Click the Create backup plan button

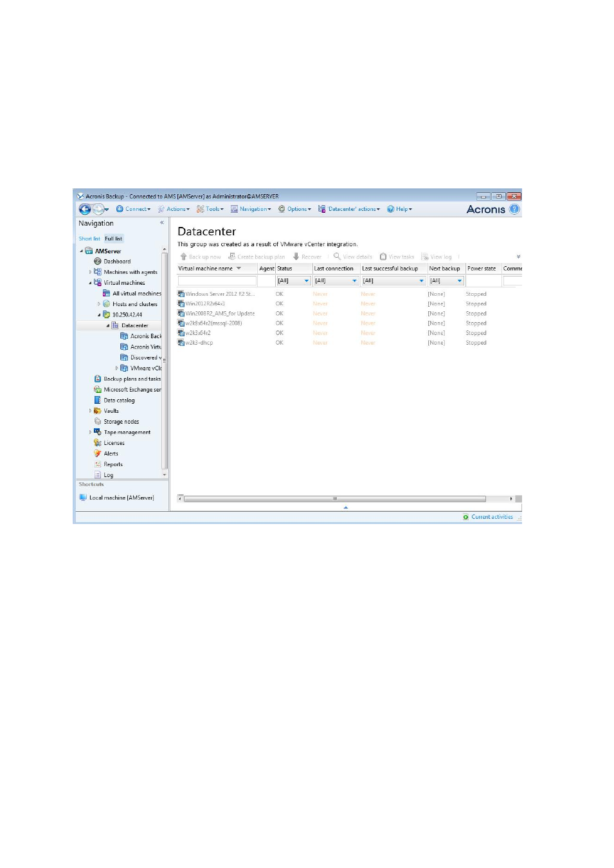coord(257,257)
